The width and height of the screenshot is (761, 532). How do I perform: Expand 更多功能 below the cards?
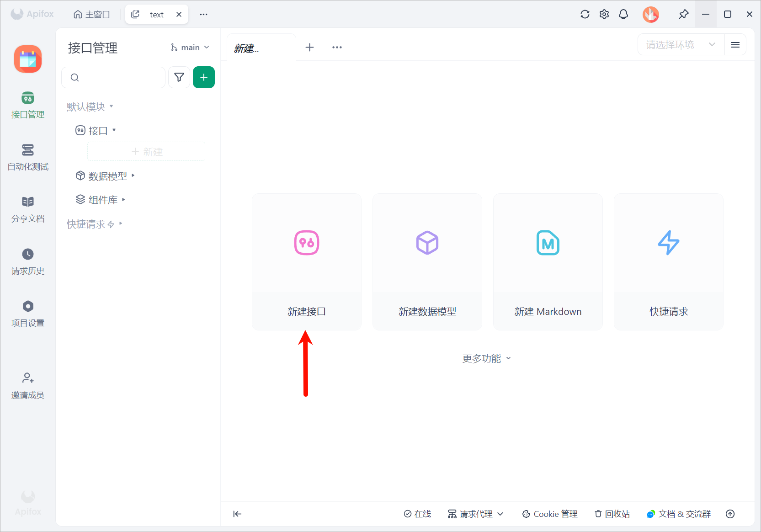click(x=486, y=358)
